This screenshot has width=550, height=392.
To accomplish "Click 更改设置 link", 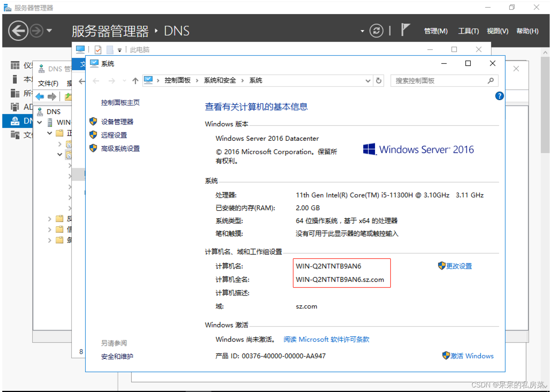I will [459, 266].
